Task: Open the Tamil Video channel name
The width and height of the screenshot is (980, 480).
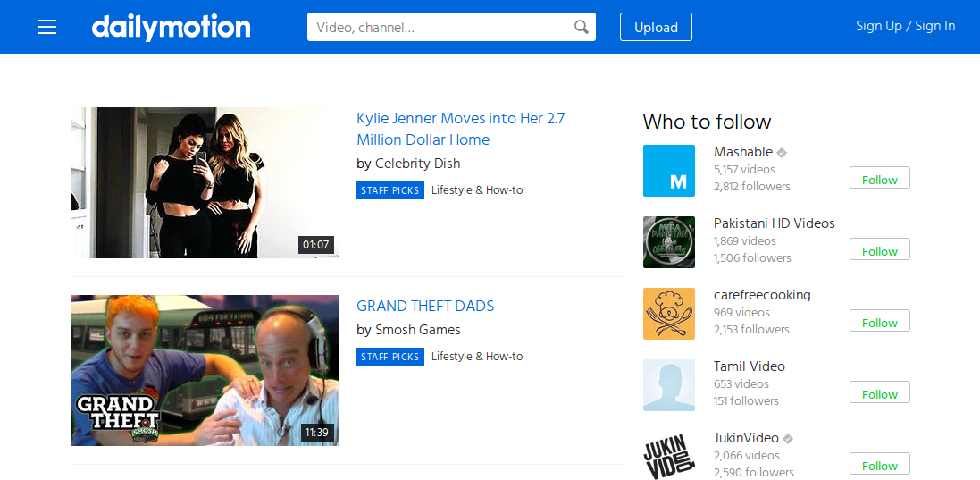Action: [x=750, y=366]
